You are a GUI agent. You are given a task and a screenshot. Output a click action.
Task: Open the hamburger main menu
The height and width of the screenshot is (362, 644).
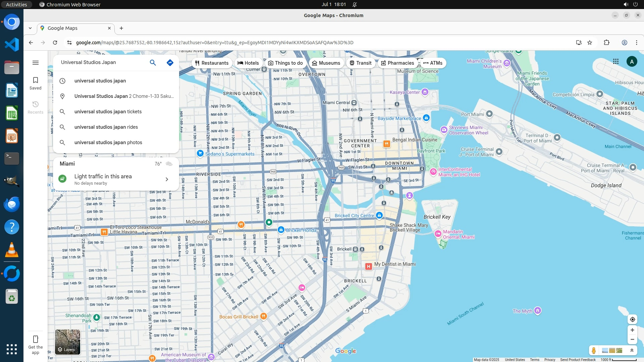click(x=36, y=63)
